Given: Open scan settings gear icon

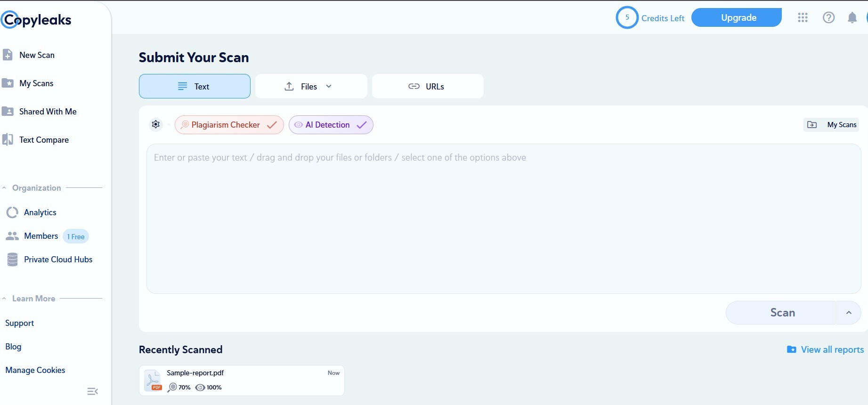Looking at the screenshot, I should tap(156, 124).
